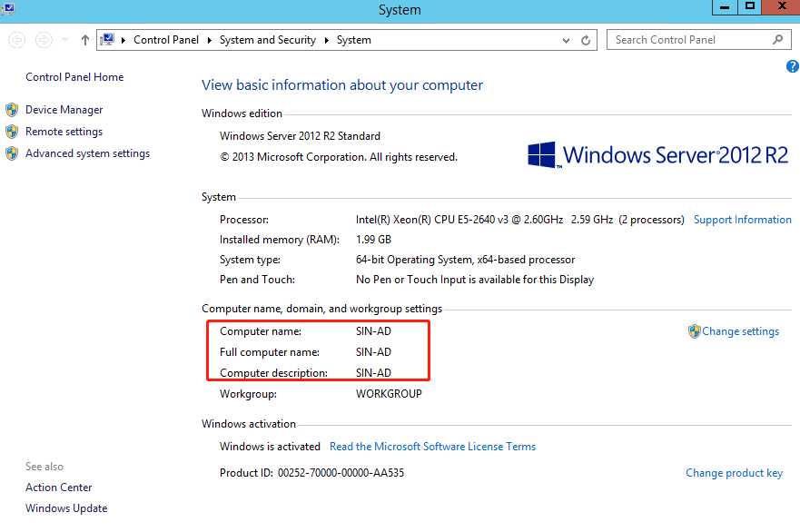Screen dimensions: 800x532
Task: Open the blue Help icon
Action: pos(793,66)
